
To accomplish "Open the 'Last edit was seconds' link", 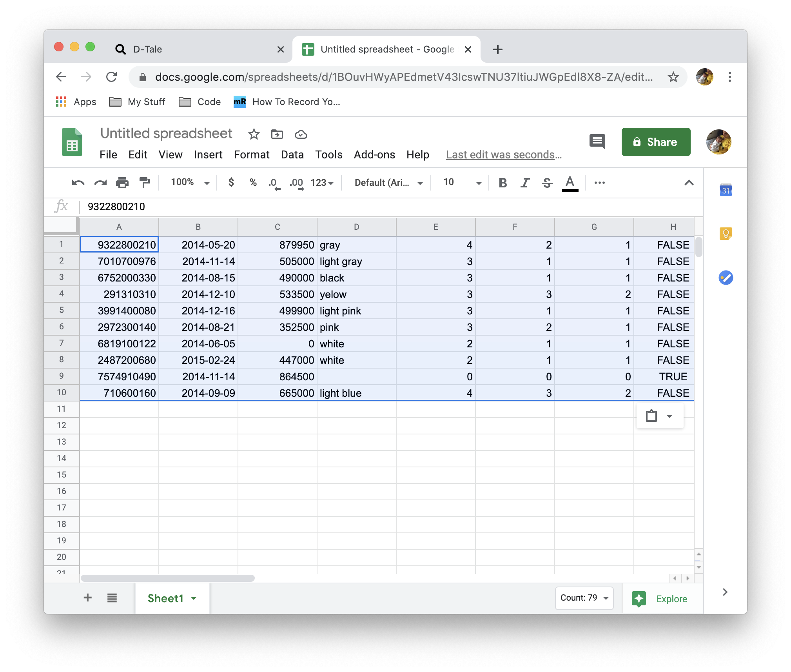I will [x=504, y=154].
